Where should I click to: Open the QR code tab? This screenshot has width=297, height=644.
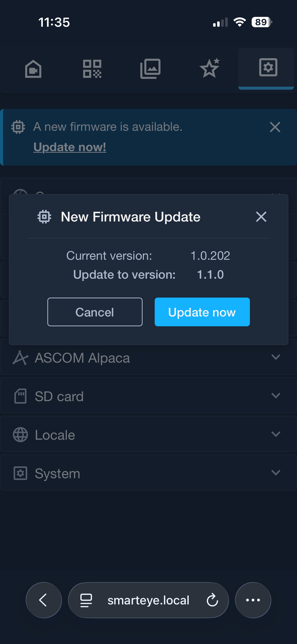92,69
